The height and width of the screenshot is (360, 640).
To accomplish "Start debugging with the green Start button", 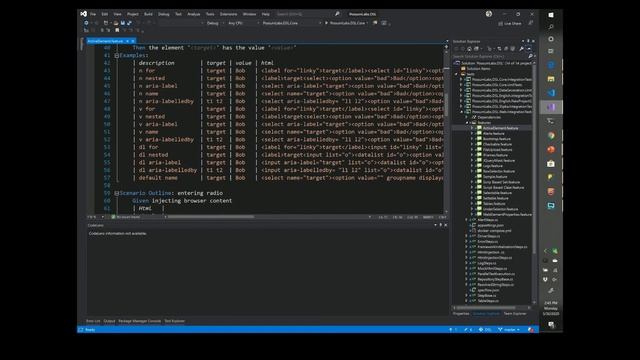I will [347, 23].
